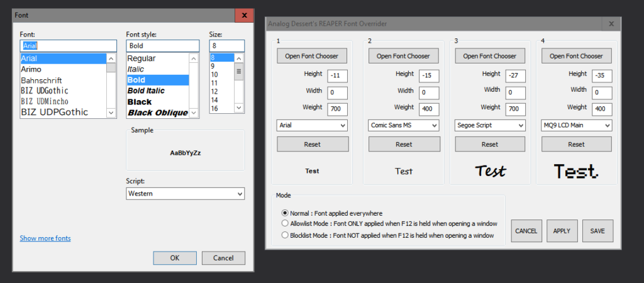Image resolution: width=644 pixels, height=283 pixels.
Task: Choose size 12 in the size list
Action: 214,91
